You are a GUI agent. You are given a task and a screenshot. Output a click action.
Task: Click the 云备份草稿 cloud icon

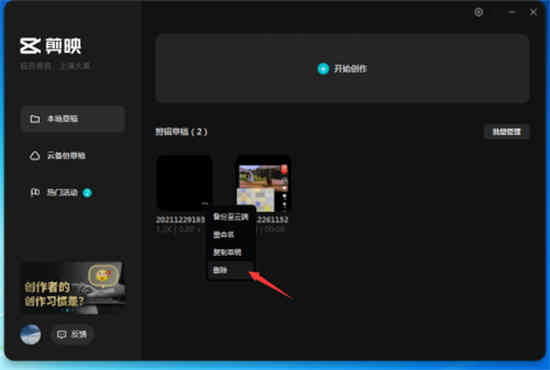35,156
